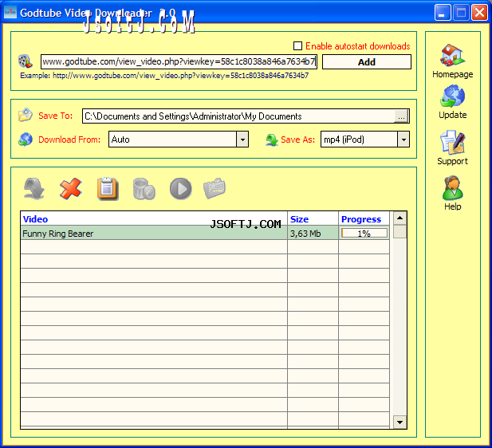This screenshot has width=492, height=448.
Task: Click the Save To label
Action: click(56, 116)
